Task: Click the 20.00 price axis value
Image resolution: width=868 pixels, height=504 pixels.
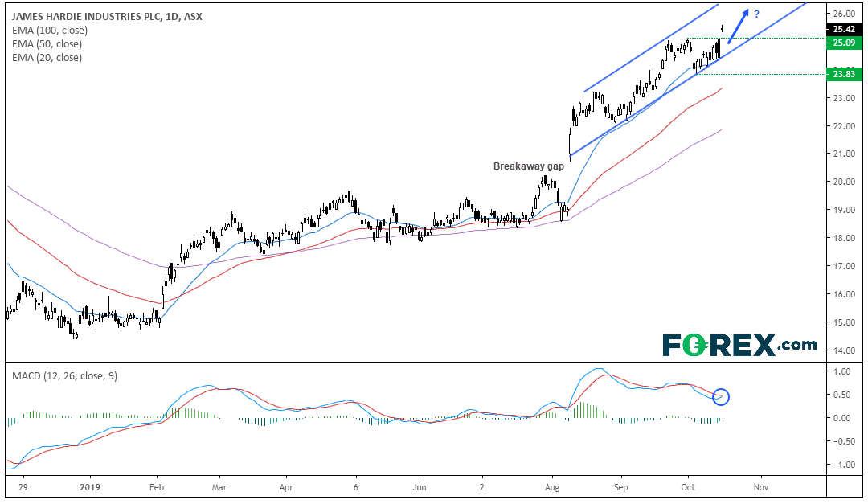Action: tap(844, 182)
